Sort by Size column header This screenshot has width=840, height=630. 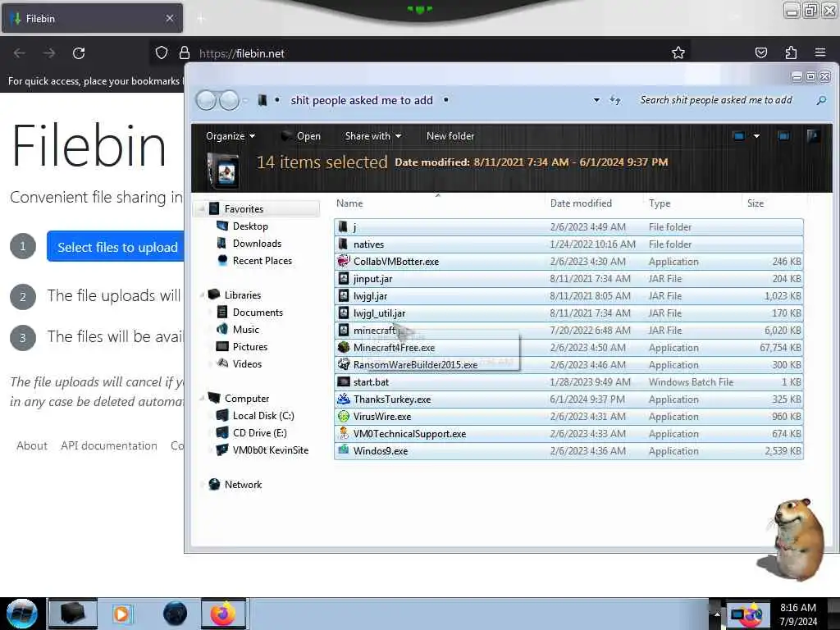pos(756,203)
